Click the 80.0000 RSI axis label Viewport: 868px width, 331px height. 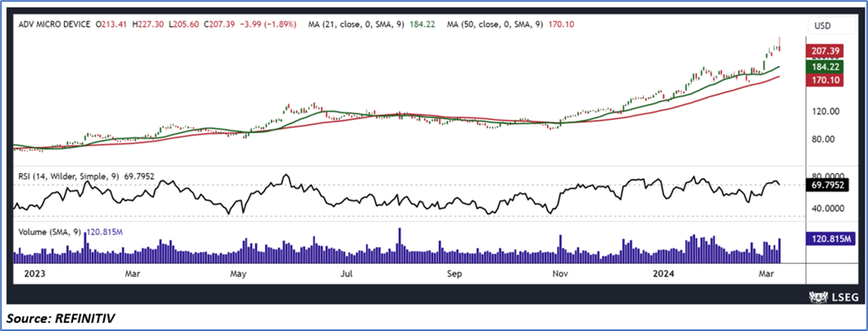(828, 176)
